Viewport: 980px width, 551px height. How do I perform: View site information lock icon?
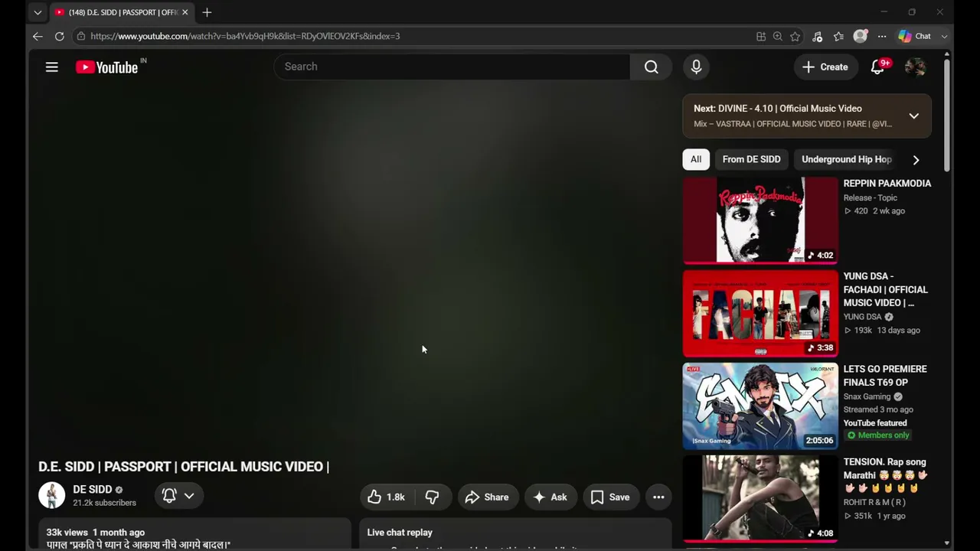(x=81, y=36)
